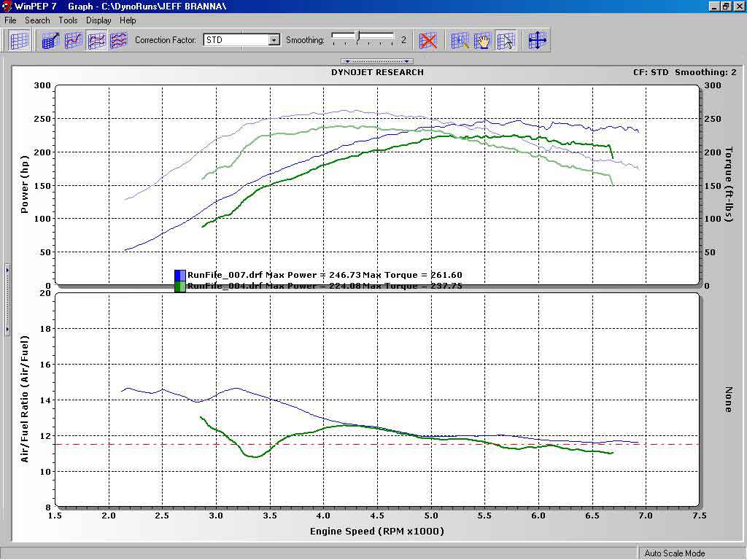The height and width of the screenshot is (560, 747).
Task: Open the Correction Factor dropdown
Action: [x=274, y=40]
